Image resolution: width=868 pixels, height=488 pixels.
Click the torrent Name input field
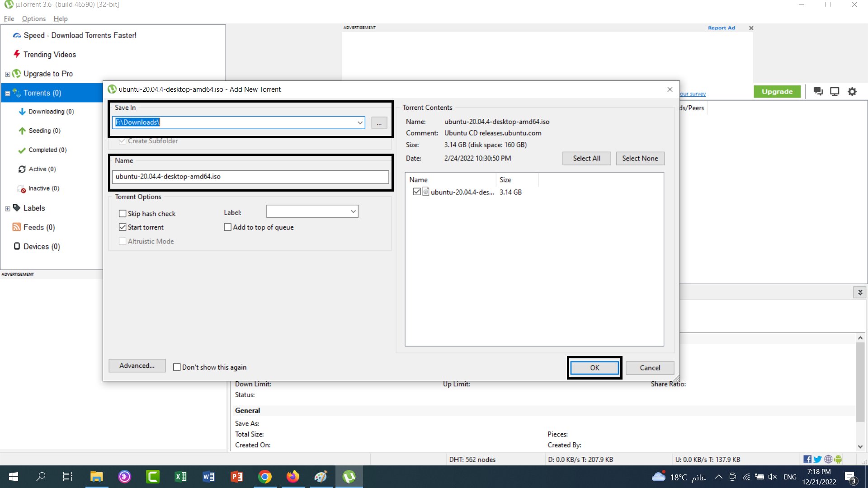250,177
